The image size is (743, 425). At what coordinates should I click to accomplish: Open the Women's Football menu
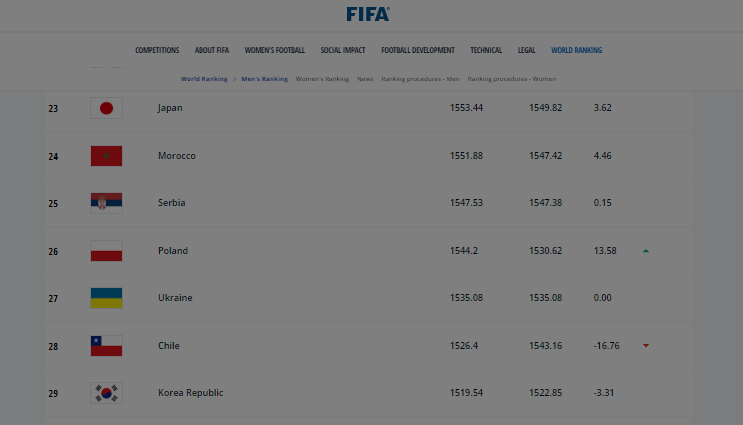(274, 50)
